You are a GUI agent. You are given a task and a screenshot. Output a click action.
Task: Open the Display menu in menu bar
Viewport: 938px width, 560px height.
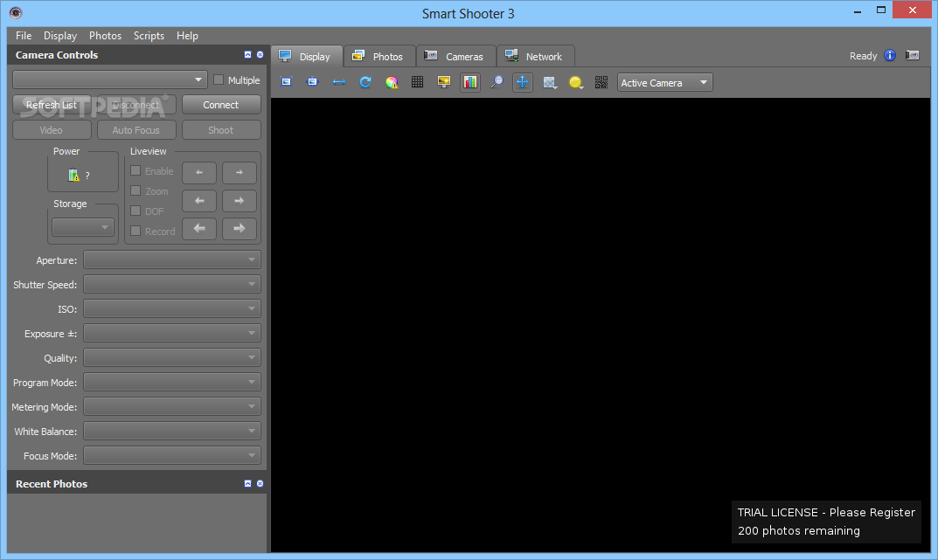click(x=59, y=35)
